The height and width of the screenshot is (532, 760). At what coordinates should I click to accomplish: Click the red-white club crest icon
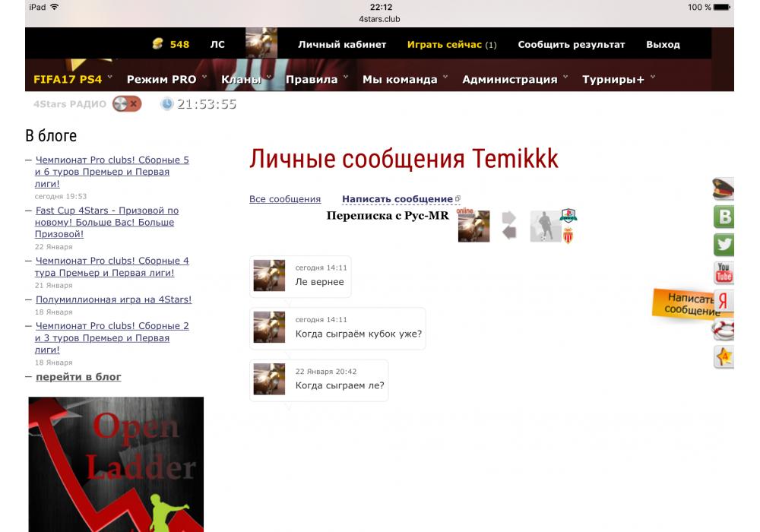[x=568, y=235]
